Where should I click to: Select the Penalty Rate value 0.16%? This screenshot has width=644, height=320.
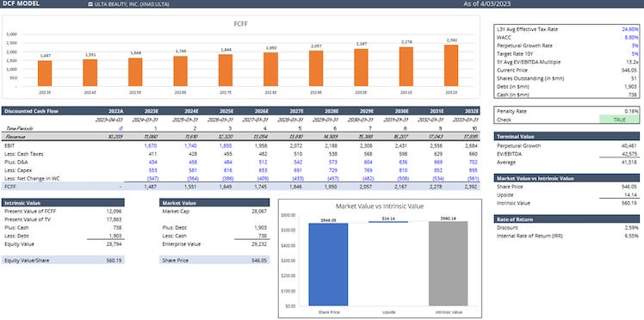[632, 111]
